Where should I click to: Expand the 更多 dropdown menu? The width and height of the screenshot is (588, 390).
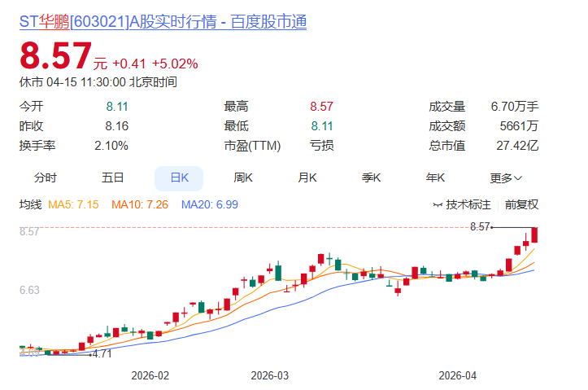pyautogui.click(x=506, y=178)
